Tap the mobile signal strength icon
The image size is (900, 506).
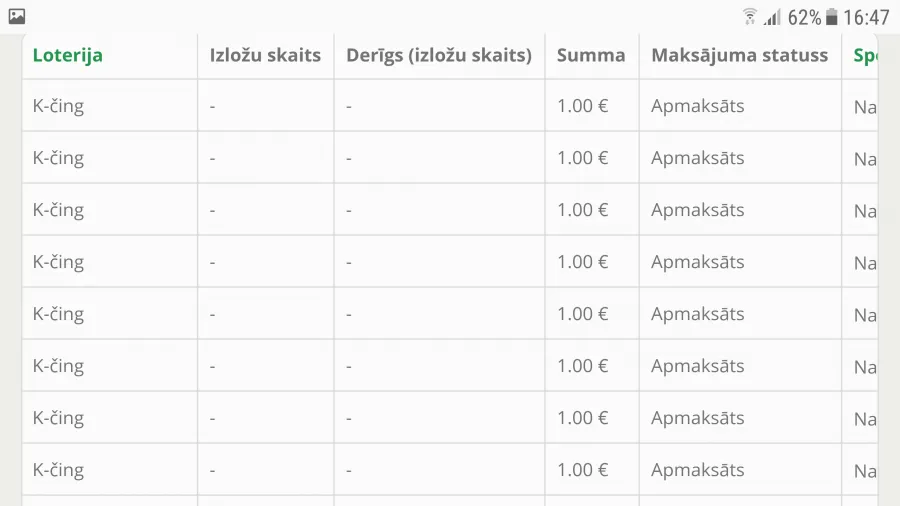click(773, 17)
